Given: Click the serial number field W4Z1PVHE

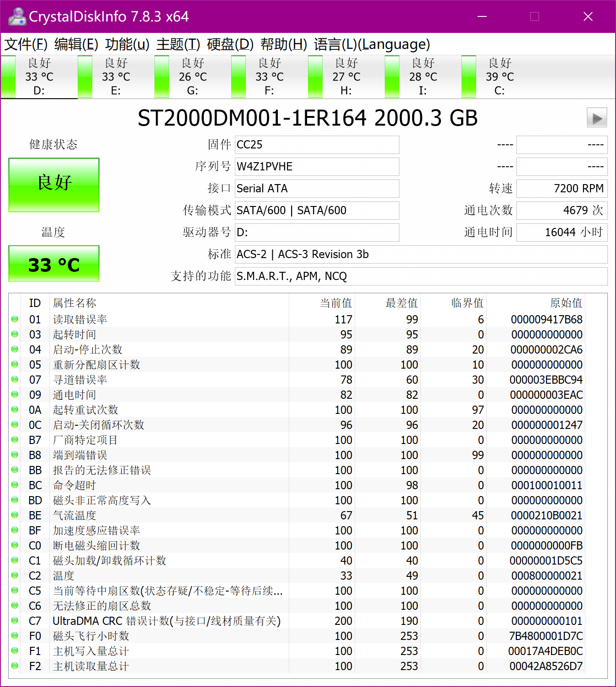Looking at the screenshot, I should pyautogui.click(x=317, y=167).
